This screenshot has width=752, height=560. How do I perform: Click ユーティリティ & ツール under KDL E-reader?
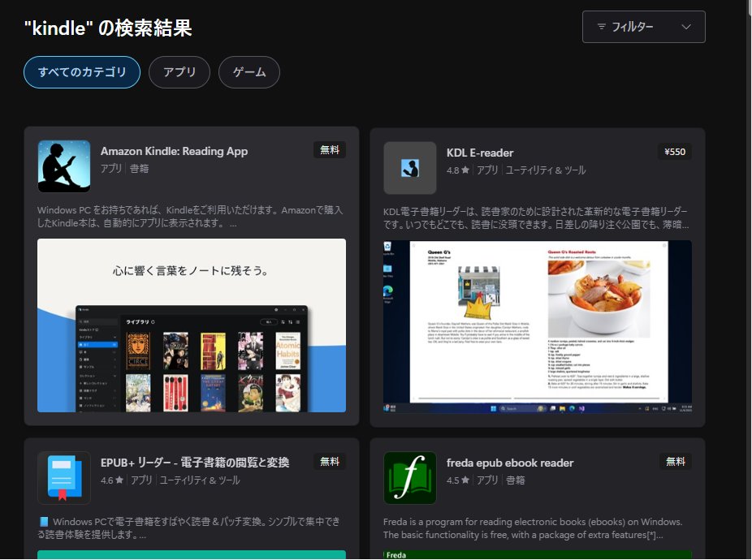(546, 170)
